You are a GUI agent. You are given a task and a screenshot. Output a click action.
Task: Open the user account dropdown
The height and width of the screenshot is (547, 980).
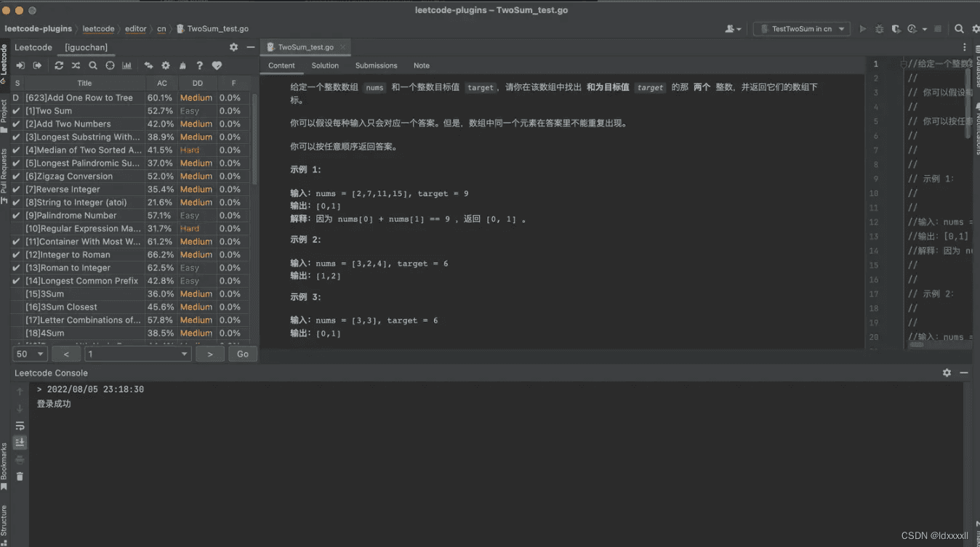(733, 29)
